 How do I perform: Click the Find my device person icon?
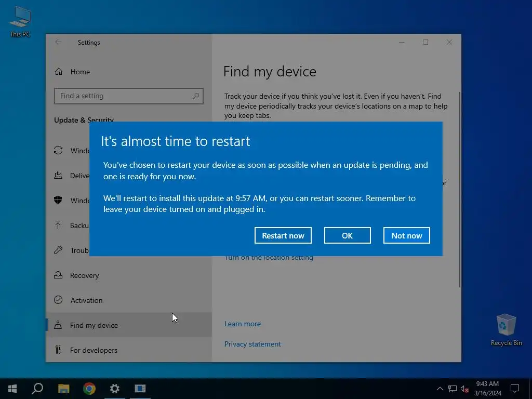point(58,325)
